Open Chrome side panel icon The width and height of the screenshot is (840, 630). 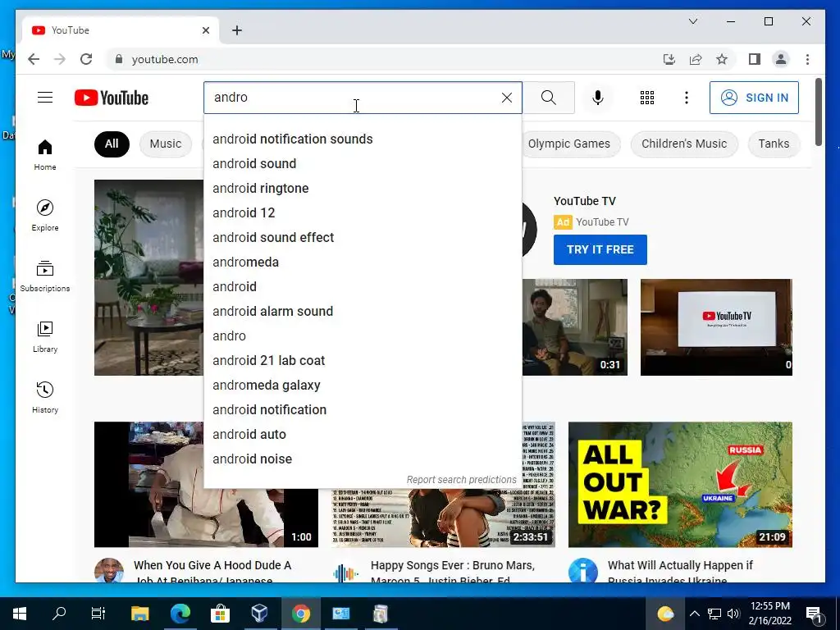point(755,59)
